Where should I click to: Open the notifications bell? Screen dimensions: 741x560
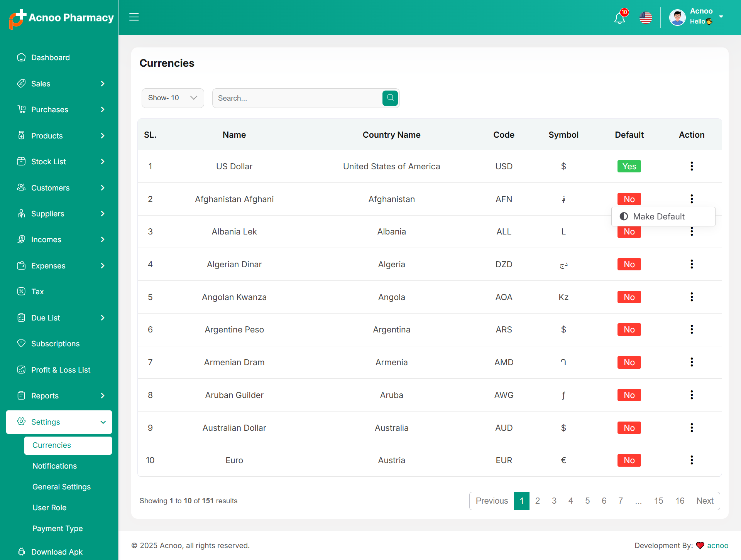[x=619, y=18]
